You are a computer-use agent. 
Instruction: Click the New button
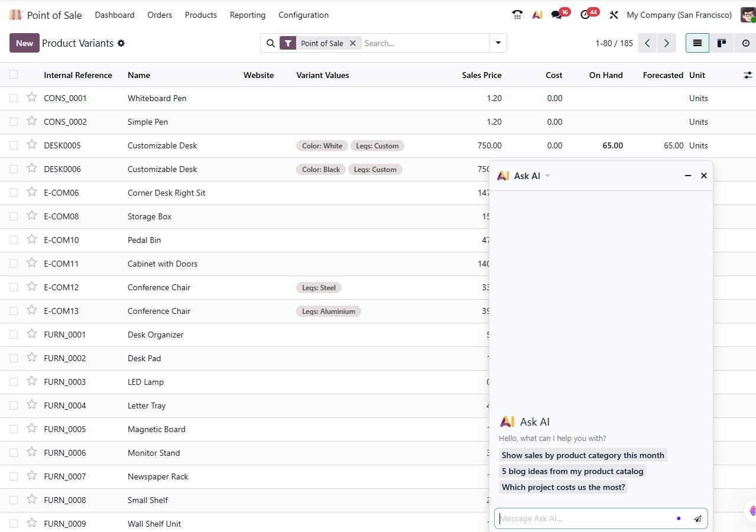click(24, 43)
